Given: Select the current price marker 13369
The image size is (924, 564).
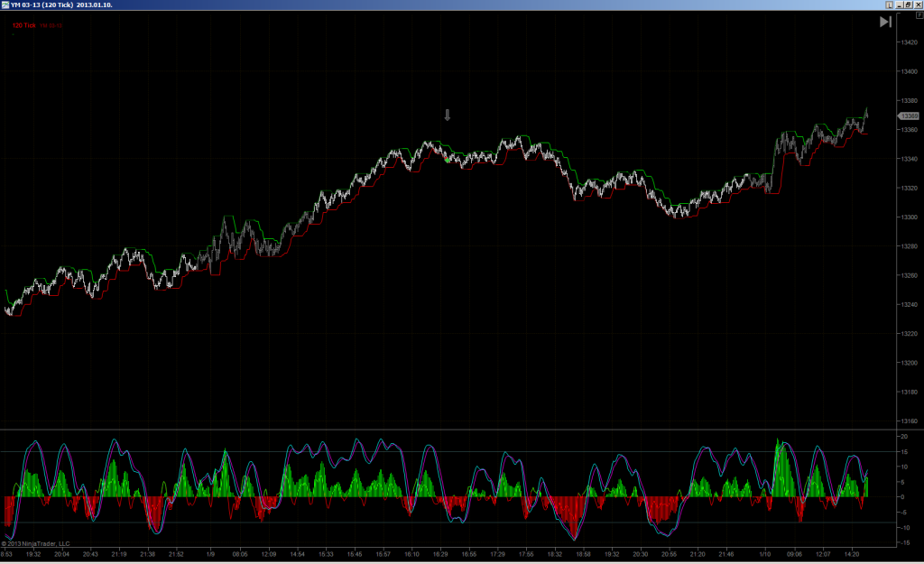Looking at the screenshot, I should (x=909, y=116).
